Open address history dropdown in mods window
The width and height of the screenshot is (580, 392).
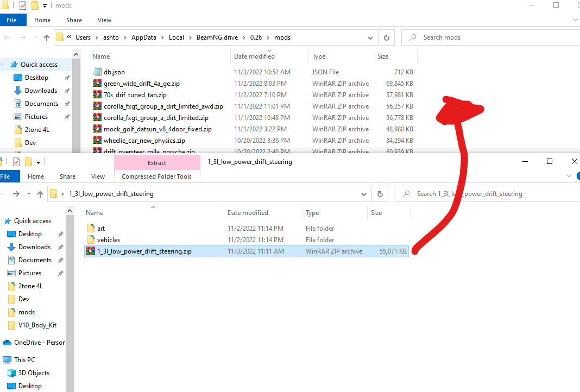[370, 37]
